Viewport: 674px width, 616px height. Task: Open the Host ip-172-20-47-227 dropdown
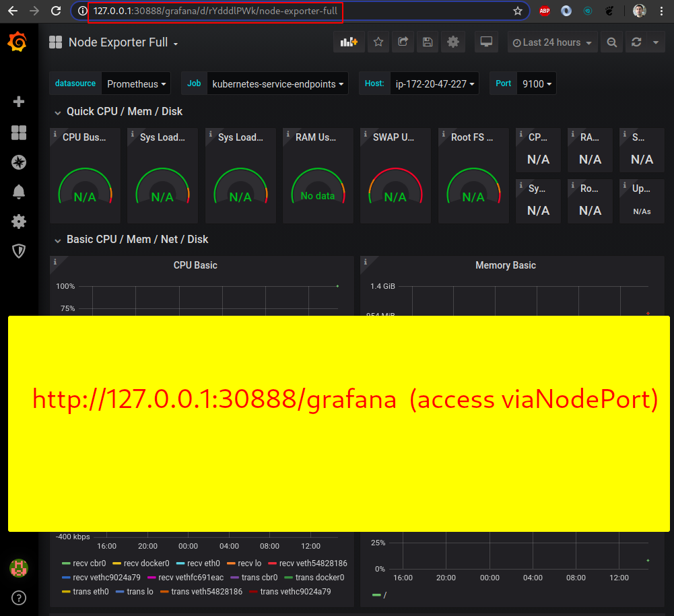point(434,84)
